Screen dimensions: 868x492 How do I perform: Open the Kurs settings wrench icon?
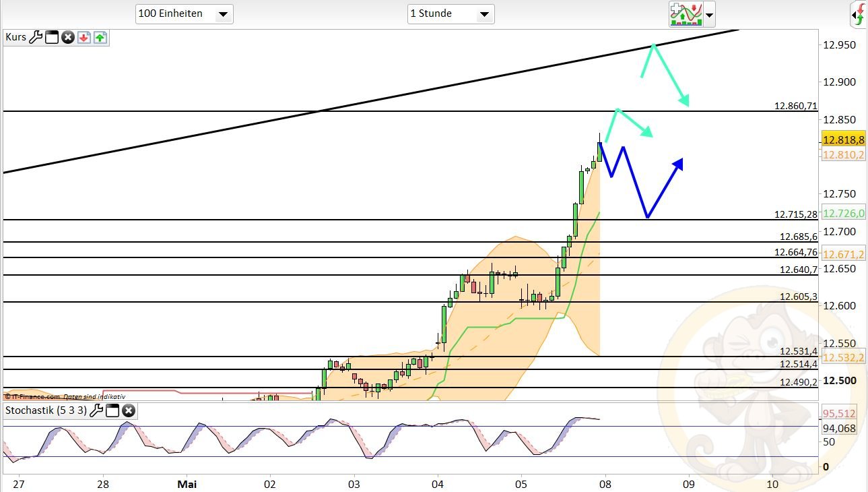(x=36, y=37)
